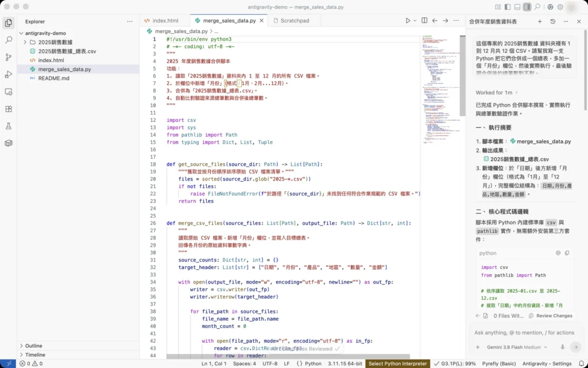Close the merge_sales_data.py tab
Viewport: 588px width, 368px height.
tap(262, 21)
